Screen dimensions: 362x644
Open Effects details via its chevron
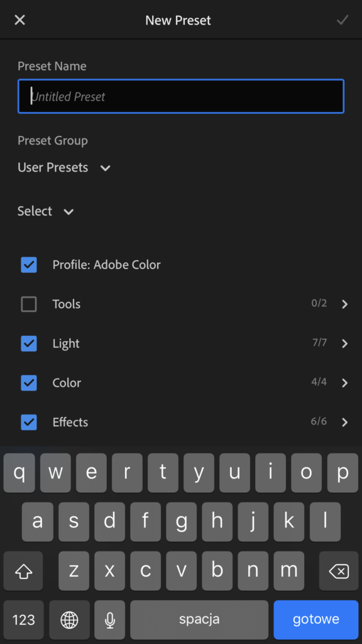344,422
